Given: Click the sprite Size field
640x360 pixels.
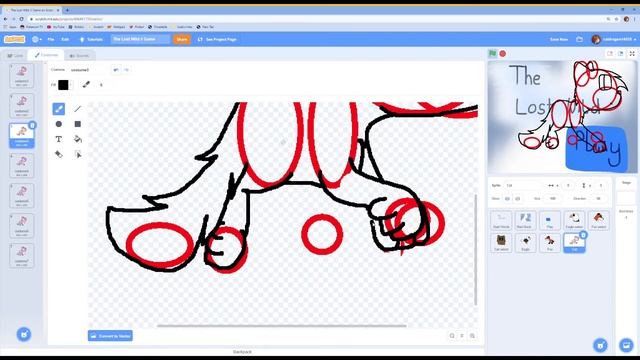Looking at the screenshot, I should point(553,199).
